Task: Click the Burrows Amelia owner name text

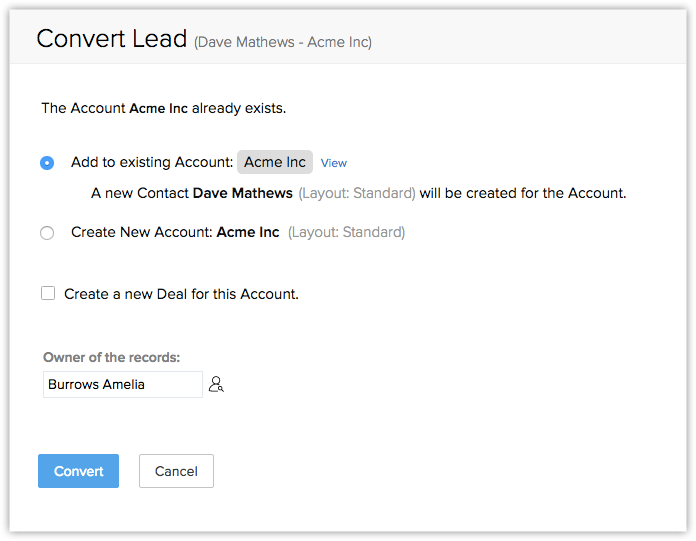Action: coord(96,384)
